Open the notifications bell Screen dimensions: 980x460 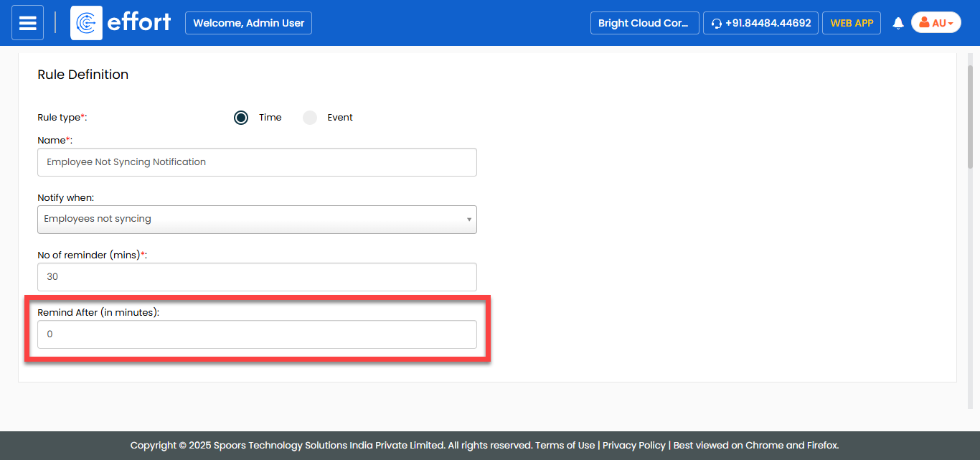[x=897, y=24]
